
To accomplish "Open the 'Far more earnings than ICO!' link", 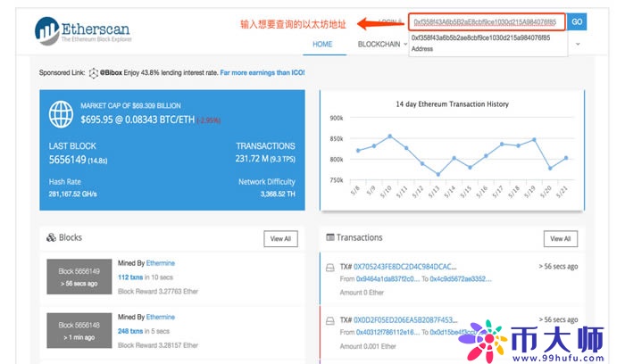I will [x=262, y=72].
